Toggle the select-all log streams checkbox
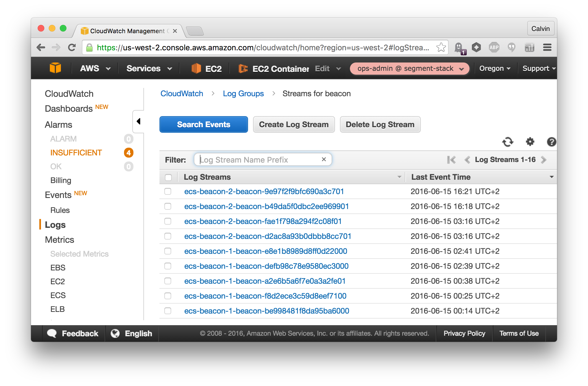Image resolution: width=588 pixels, height=386 pixels. click(x=168, y=177)
